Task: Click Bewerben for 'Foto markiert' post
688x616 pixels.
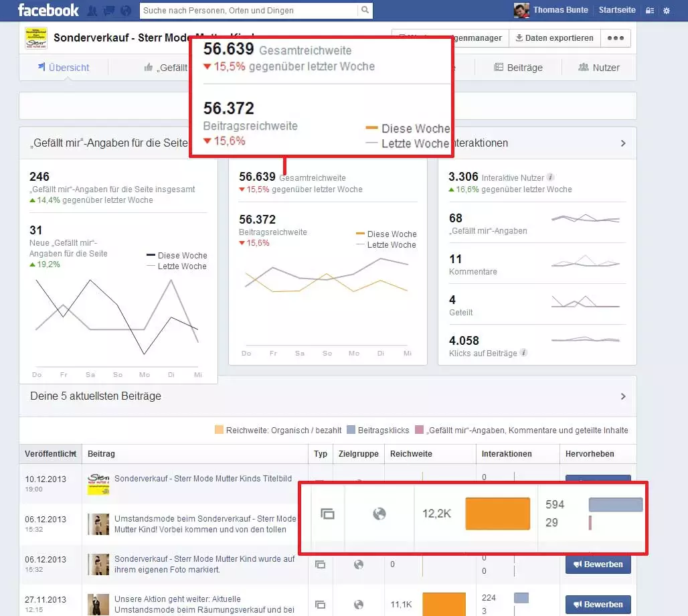Action: click(x=598, y=564)
